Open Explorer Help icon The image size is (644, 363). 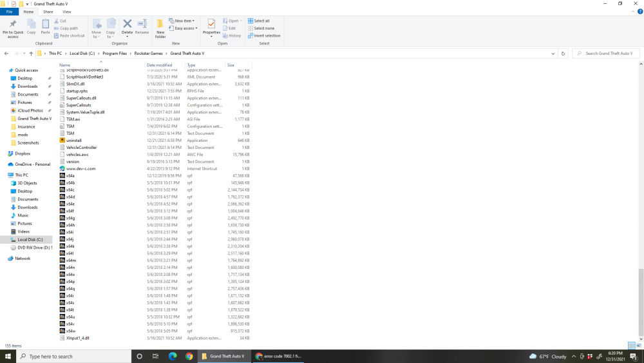[x=640, y=12]
